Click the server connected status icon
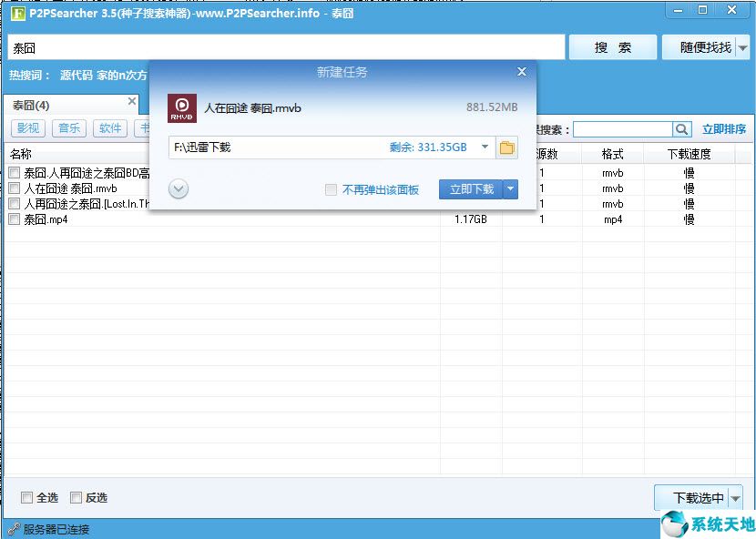The height and width of the screenshot is (539, 756). point(14,529)
